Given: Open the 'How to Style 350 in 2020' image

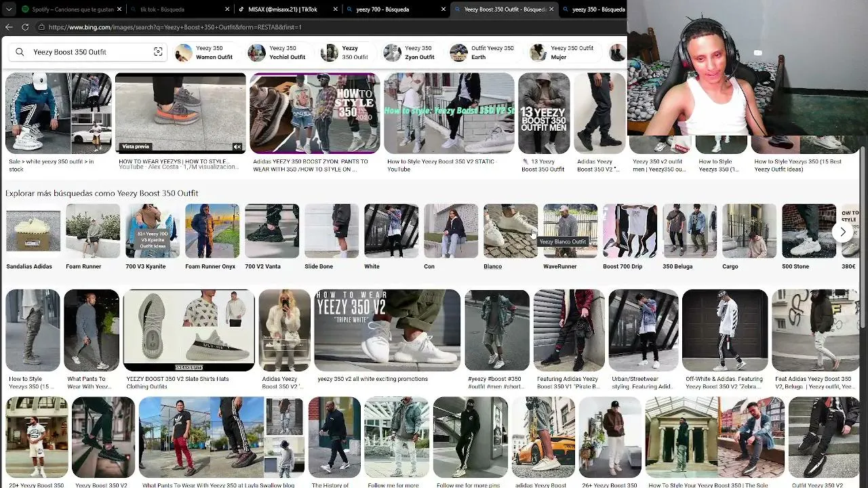Looking at the screenshot, I should 315,113.
